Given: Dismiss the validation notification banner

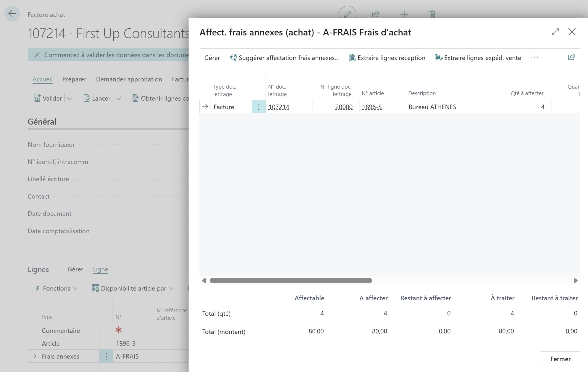Looking at the screenshot, I should pos(37,55).
